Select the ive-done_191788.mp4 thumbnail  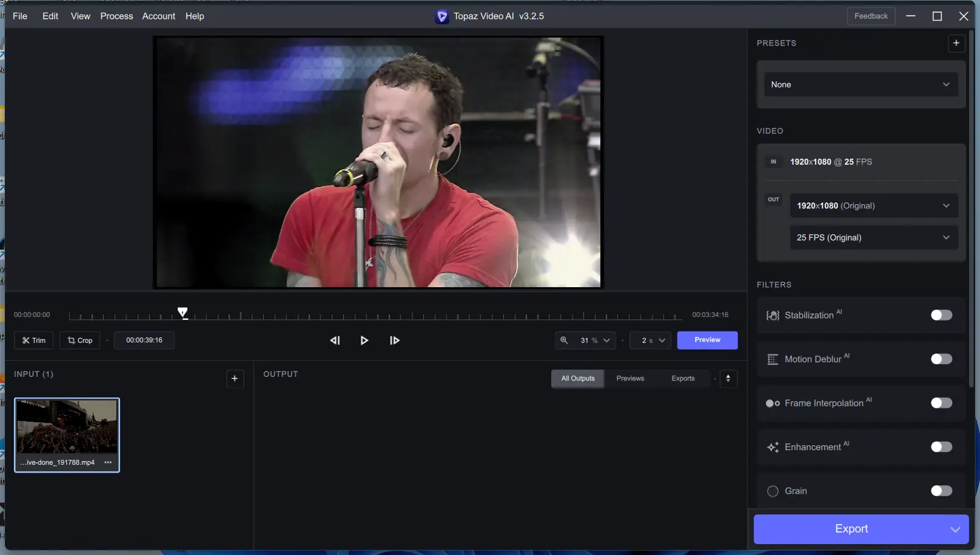pyautogui.click(x=67, y=435)
